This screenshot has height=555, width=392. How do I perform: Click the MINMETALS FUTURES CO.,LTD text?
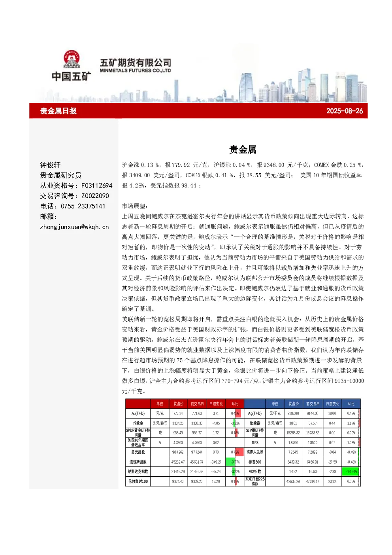136,71
